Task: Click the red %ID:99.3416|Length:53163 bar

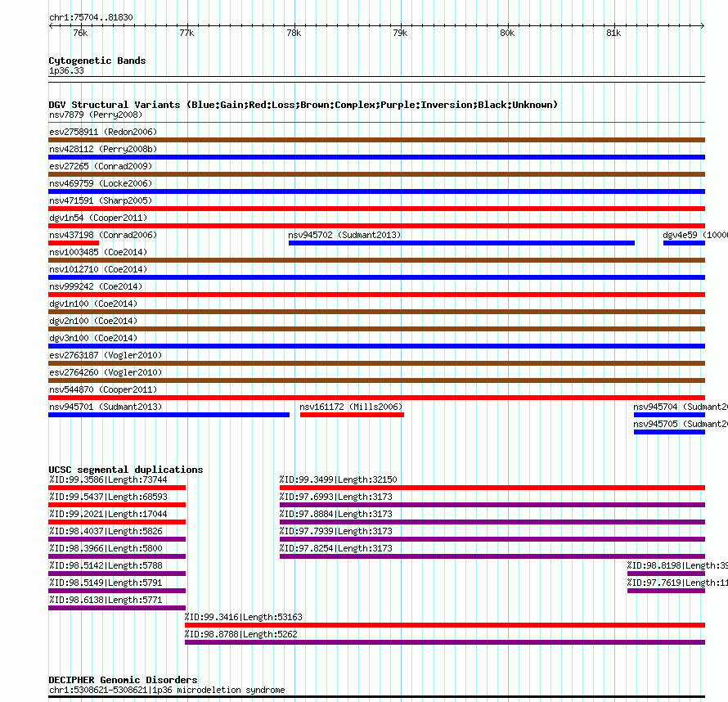Action: coord(445,625)
